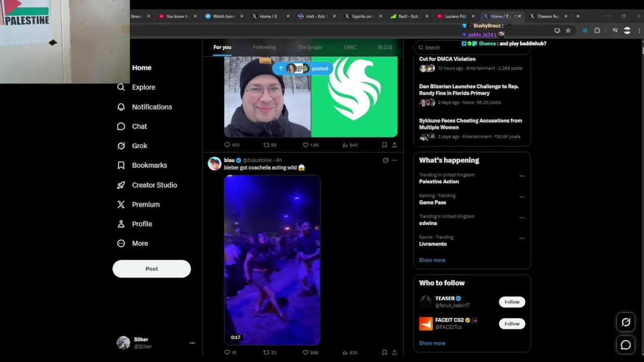This screenshot has width=644, height=362.
Task: Bookmark this page with the star icon
Action: click(568, 30)
